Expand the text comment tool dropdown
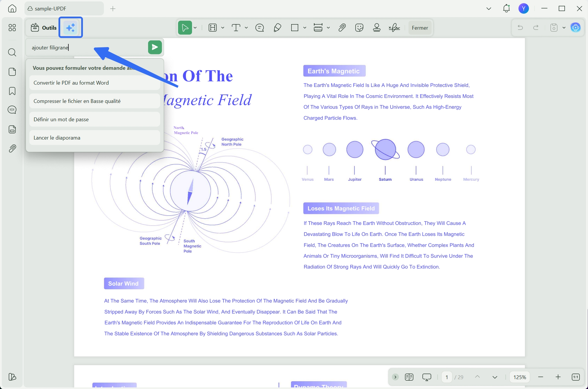Screen dimensions: 588x389 point(246,28)
